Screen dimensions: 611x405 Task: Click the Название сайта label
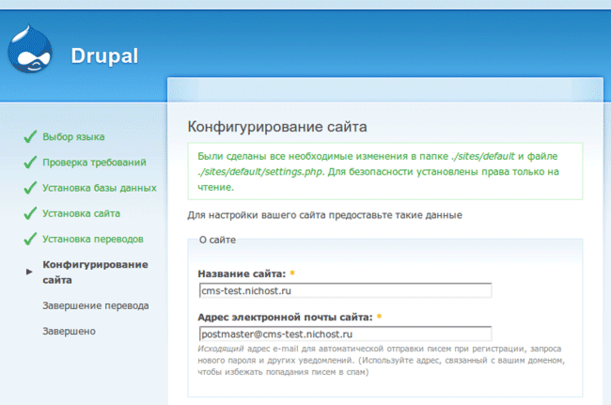tap(242, 274)
